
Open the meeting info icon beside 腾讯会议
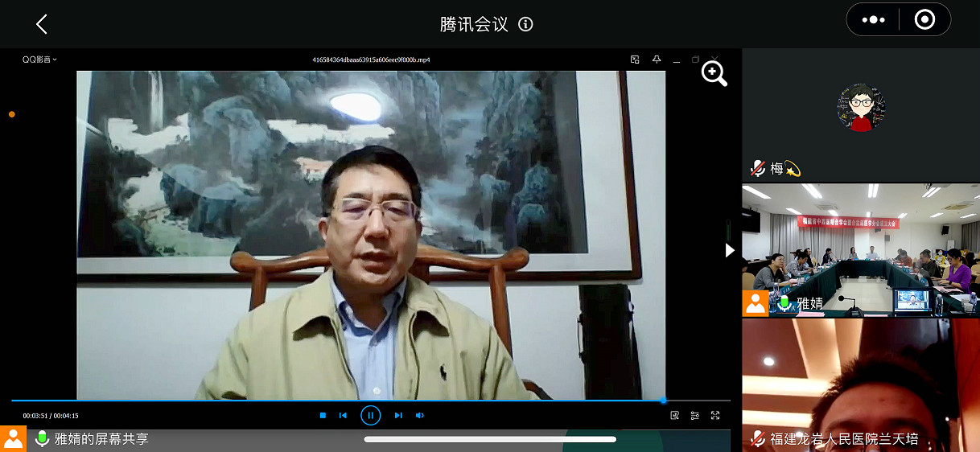[525, 24]
